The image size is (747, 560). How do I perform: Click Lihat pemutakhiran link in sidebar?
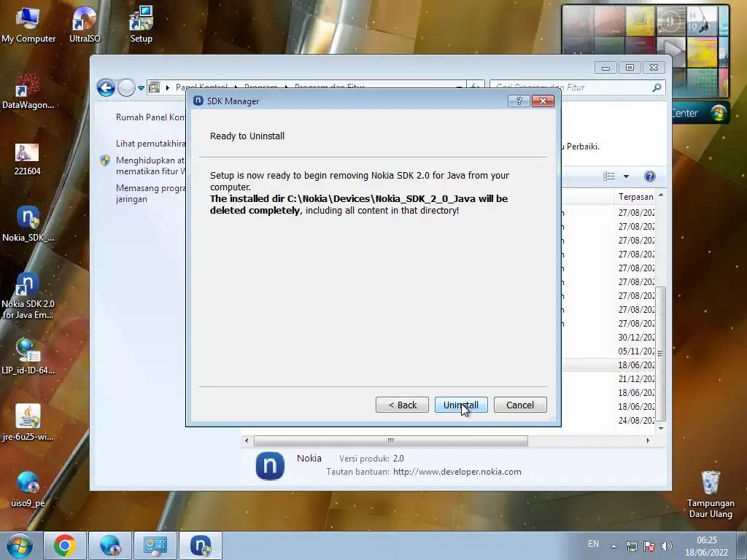(x=150, y=144)
